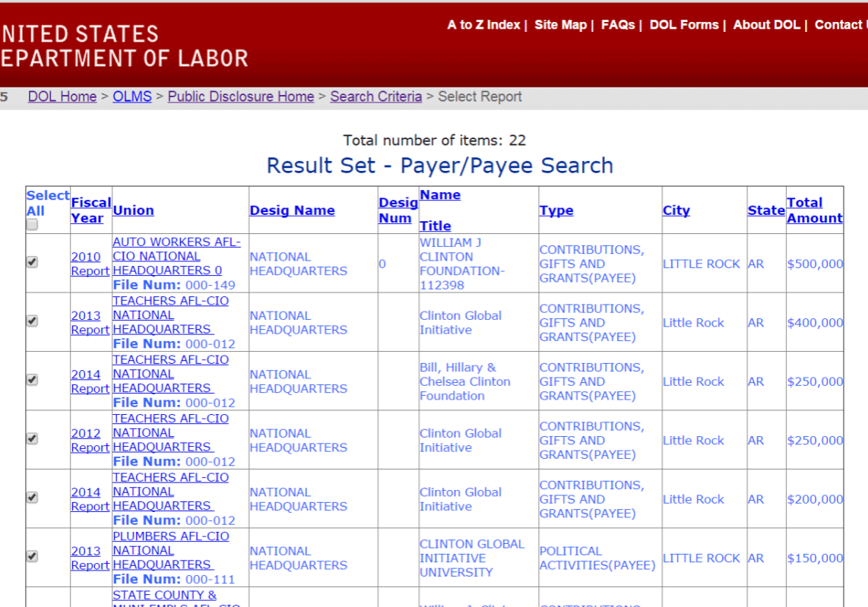Click the $150,000 total amount cell

815,558
